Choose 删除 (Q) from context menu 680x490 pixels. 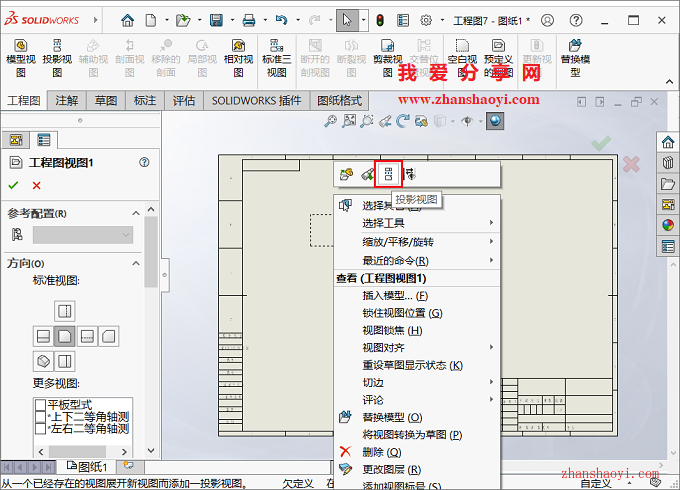coord(417,452)
